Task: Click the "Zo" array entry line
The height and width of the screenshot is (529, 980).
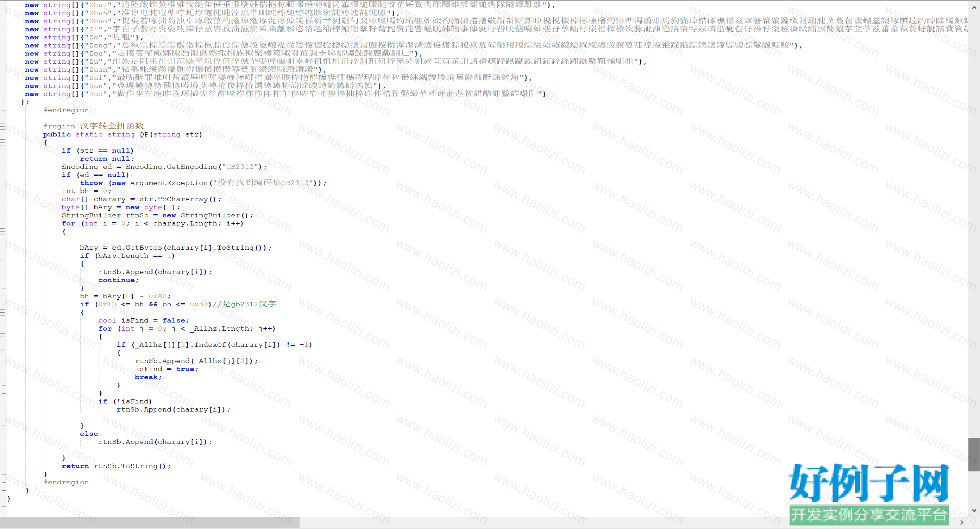Action: pos(84,37)
